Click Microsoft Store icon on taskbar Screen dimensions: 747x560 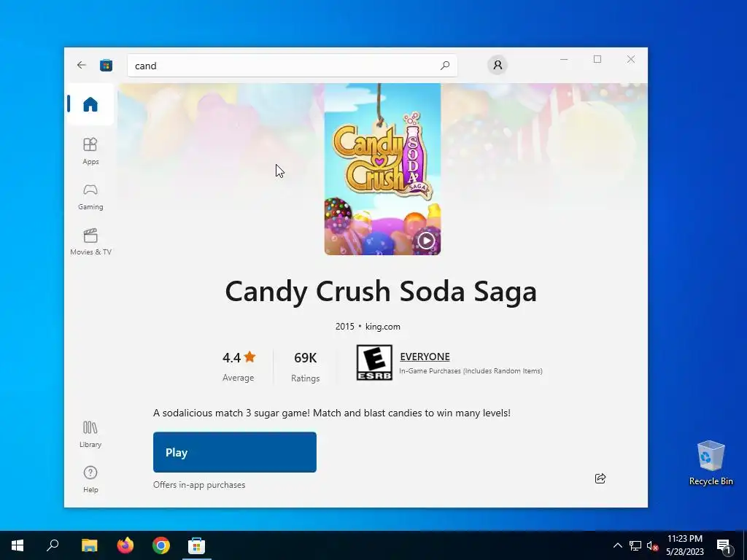click(x=196, y=545)
